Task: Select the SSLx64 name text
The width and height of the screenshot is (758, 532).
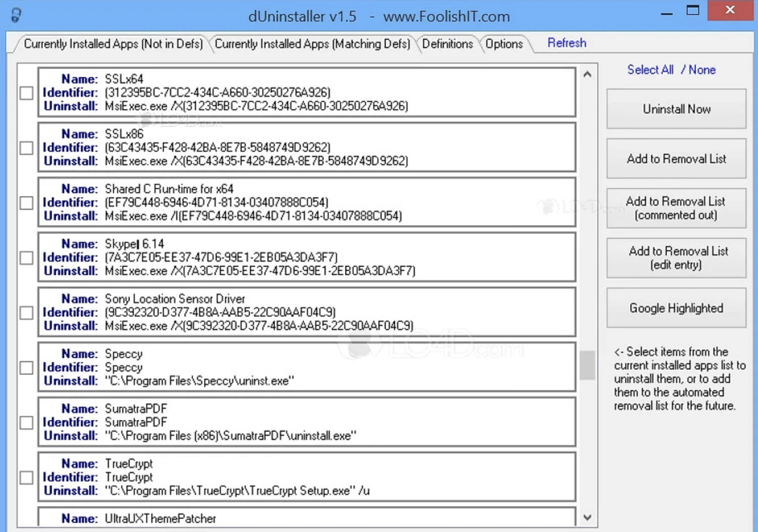Action: 124,79
